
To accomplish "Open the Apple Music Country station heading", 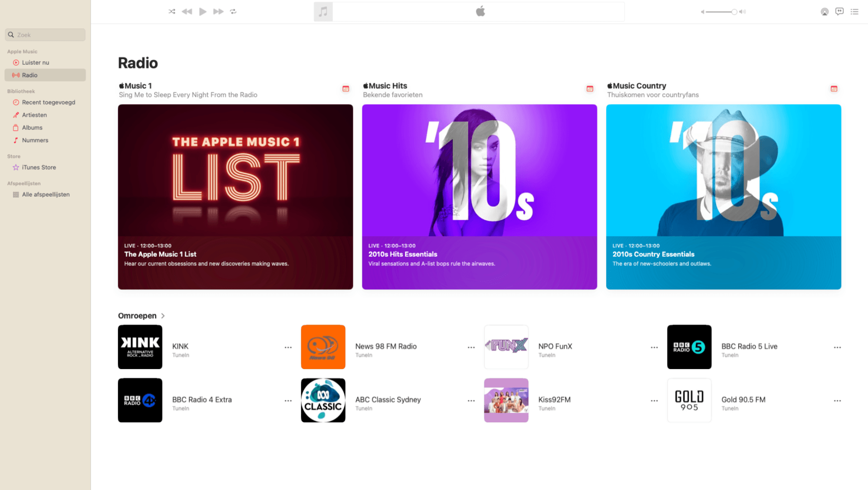I will pyautogui.click(x=637, y=86).
